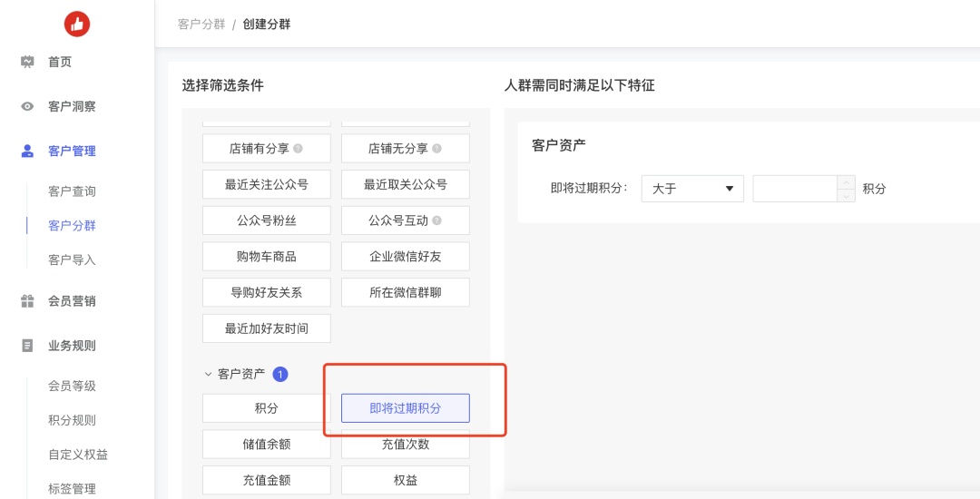
Task: Click the red thumbs-up logo icon
Action: point(77,24)
